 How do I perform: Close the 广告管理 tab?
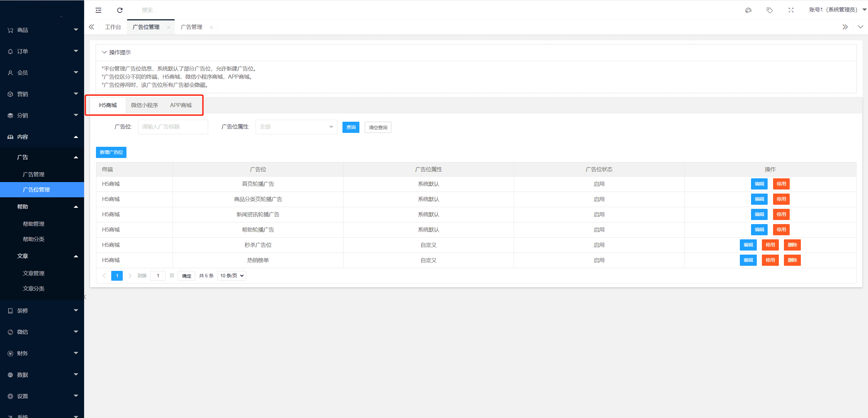[x=211, y=27]
